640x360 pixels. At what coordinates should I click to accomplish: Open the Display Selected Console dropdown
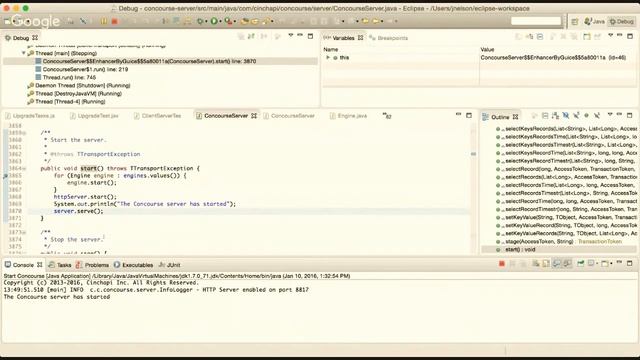(597, 264)
